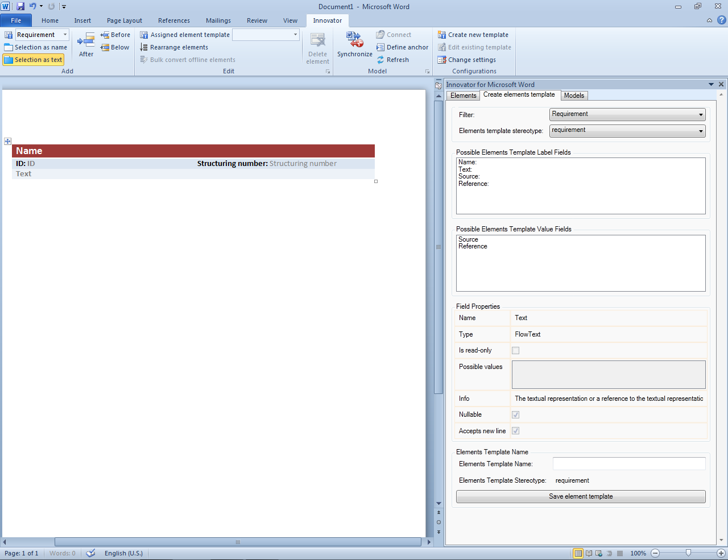This screenshot has height=560, width=728.
Task: Click Page: 1 of 1 indicator
Action: [x=22, y=553]
